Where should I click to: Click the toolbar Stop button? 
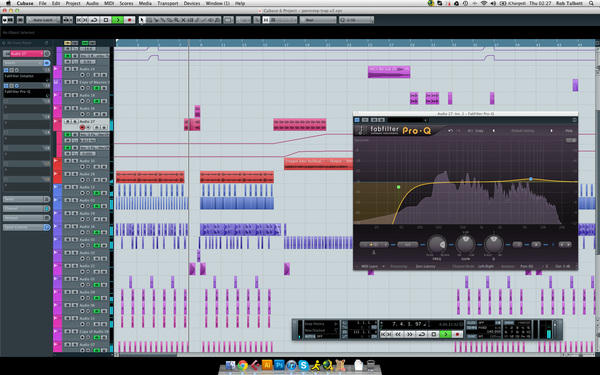(x=106, y=20)
